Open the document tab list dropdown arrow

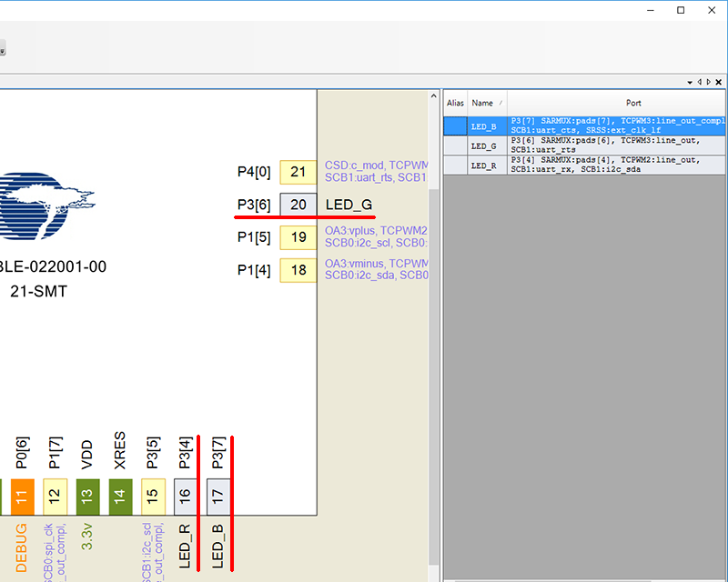(x=690, y=82)
